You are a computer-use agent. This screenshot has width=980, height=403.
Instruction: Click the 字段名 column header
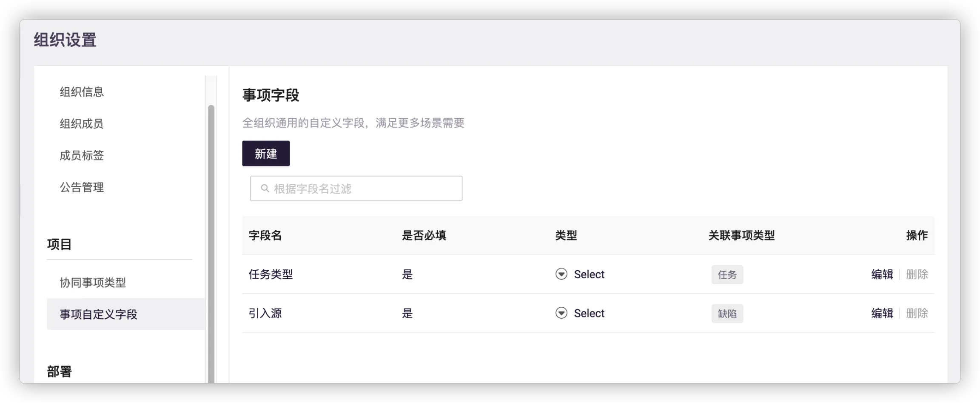point(265,235)
